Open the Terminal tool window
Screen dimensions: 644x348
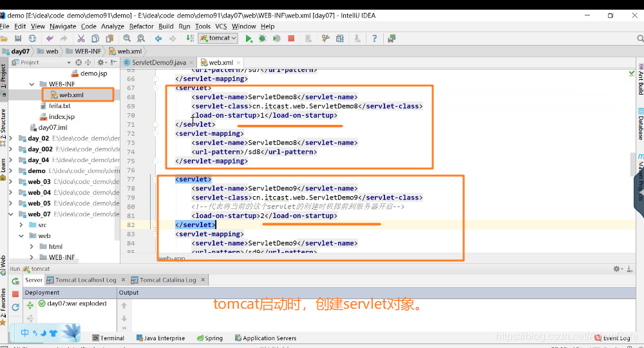108,338
